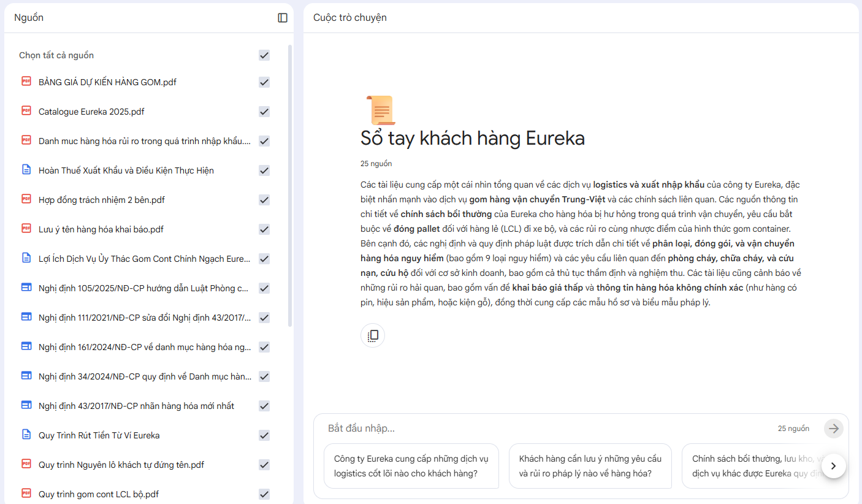Uncheck Hợp đồng trách nhiệm 2 bên.pdf
Viewport: 862px width, 504px height.
pos(264,200)
